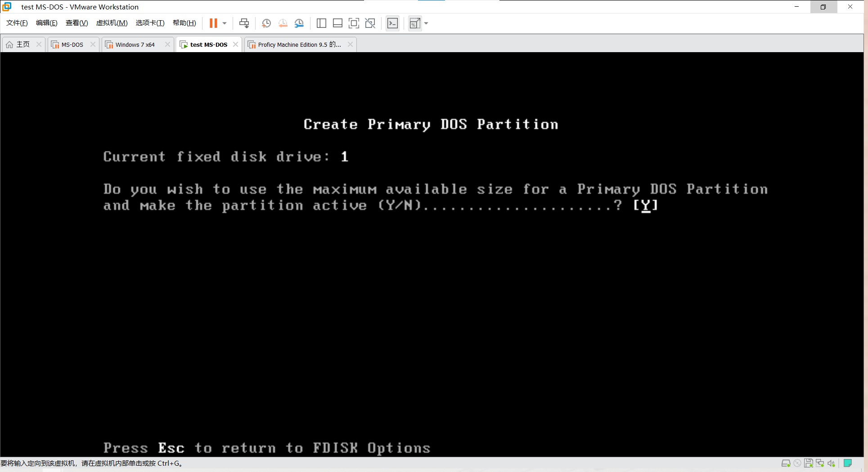
Task: Toggle the library sidebar panel icon
Action: pyautogui.click(x=321, y=23)
